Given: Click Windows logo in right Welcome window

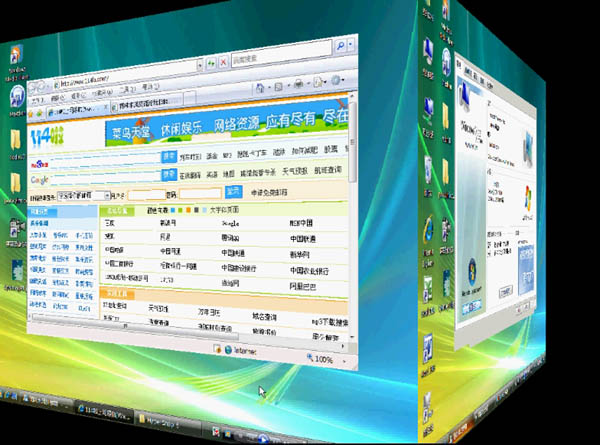Looking at the screenshot, I should click(528, 199).
